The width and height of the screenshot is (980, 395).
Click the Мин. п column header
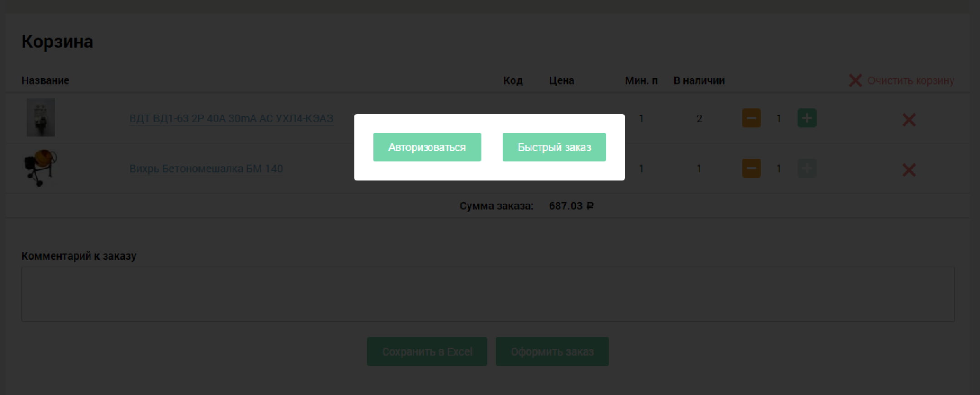[x=641, y=81]
